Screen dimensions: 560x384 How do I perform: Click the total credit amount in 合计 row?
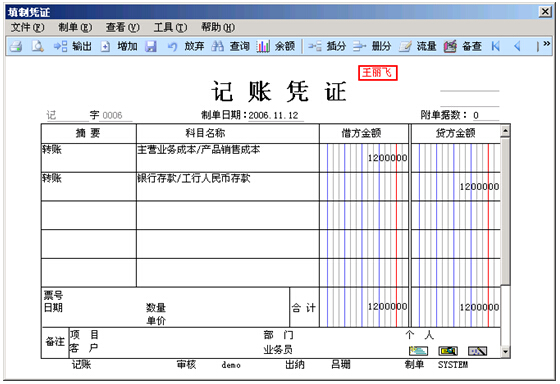coord(479,307)
